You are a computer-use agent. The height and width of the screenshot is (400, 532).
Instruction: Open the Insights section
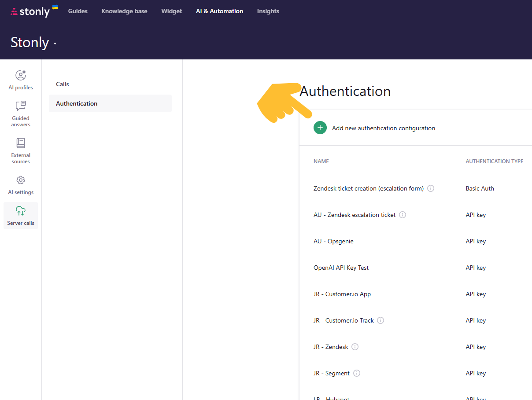tap(268, 11)
